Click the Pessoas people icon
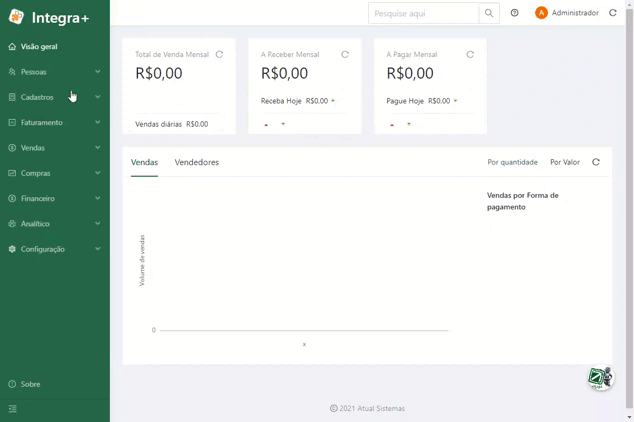The image size is (634, 422). (x=12, y=72)
